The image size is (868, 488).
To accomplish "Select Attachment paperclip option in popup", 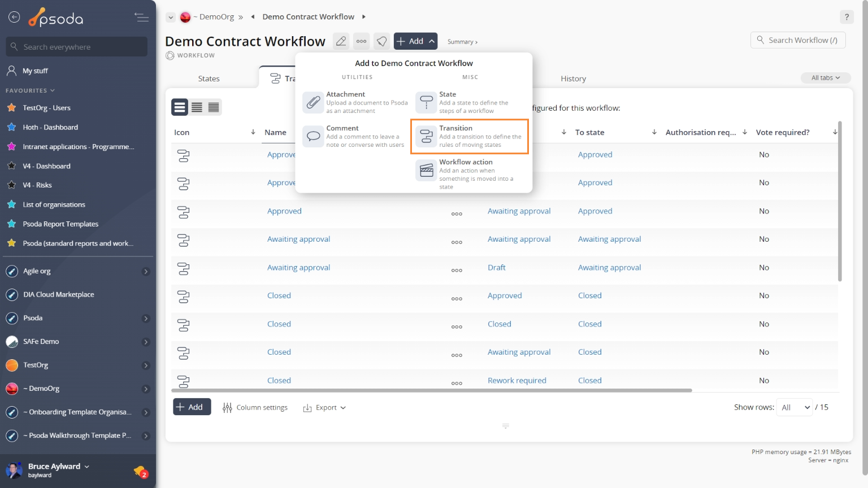I will [356, 102].
